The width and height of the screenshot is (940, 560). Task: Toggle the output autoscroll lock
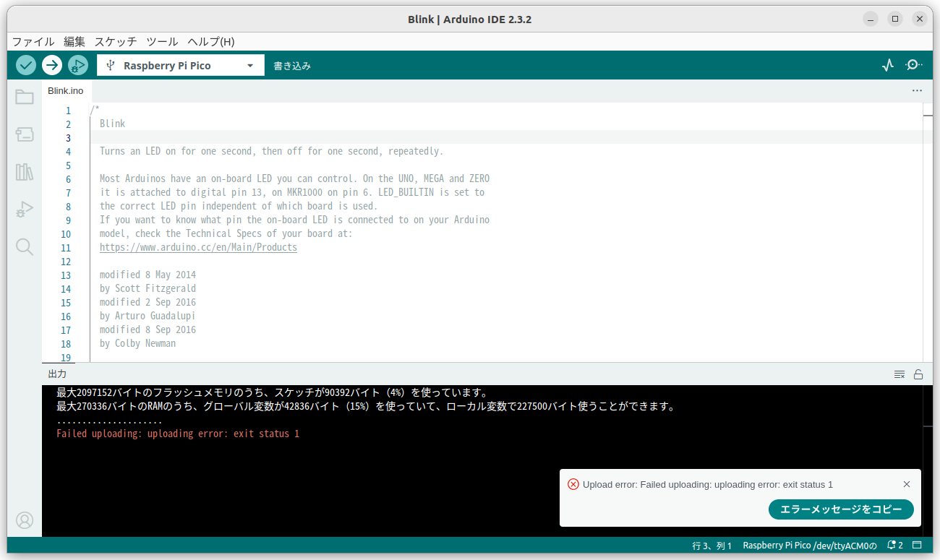pyautogui.click(x=918, y=374)
